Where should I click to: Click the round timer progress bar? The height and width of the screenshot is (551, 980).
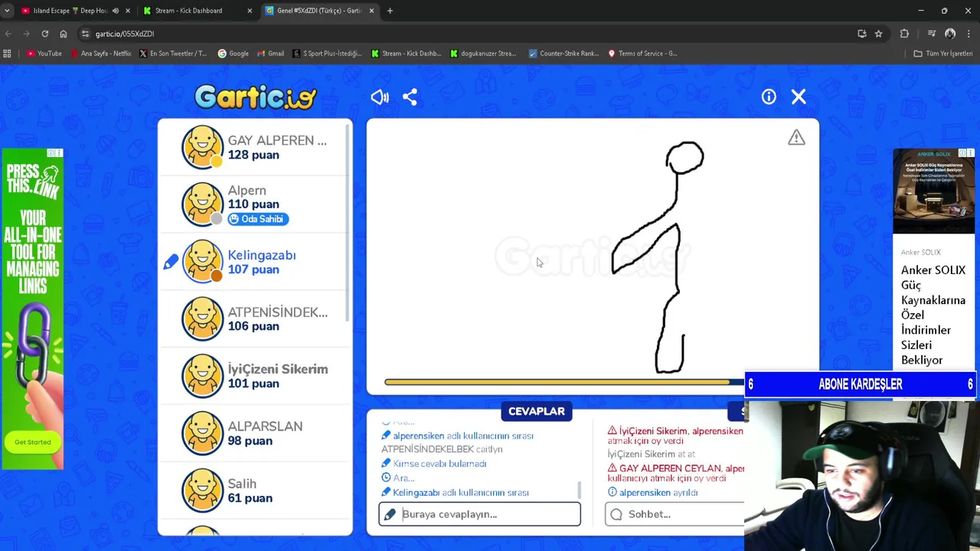click(563, 382)
